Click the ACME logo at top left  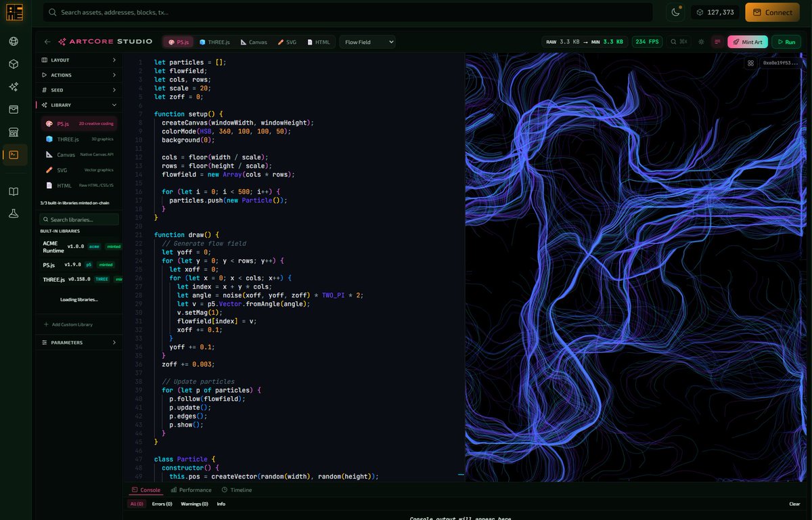tap(15, 12)
